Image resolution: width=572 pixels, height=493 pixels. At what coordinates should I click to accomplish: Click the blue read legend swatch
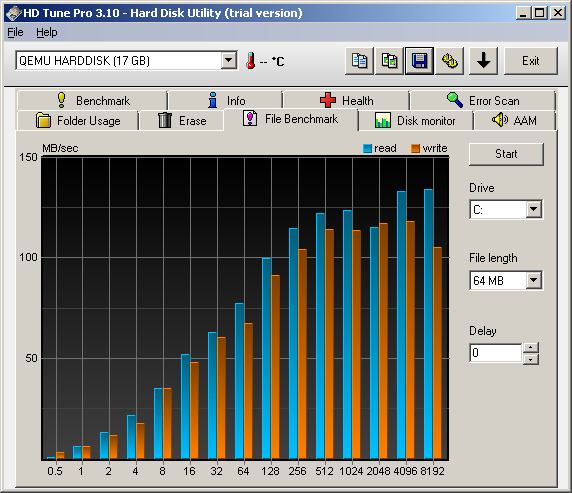[x=367, y=148]
